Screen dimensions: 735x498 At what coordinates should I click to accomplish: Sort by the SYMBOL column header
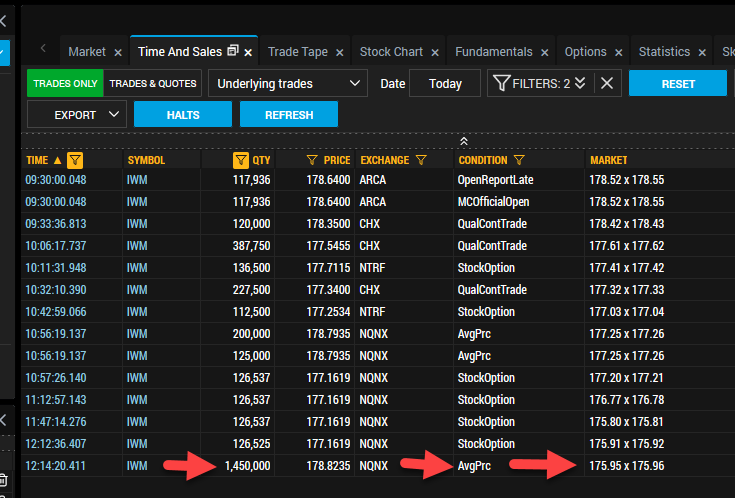point(146,160)
